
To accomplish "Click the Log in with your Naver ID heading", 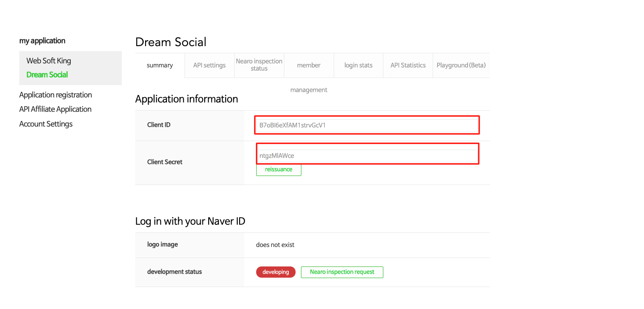I will [x=190, y=221].
